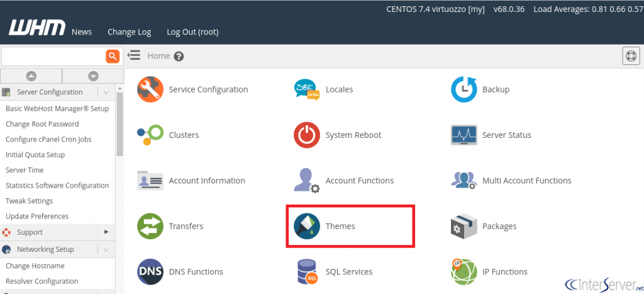Open the support lifebuoy icon at top right

[631, 56]
